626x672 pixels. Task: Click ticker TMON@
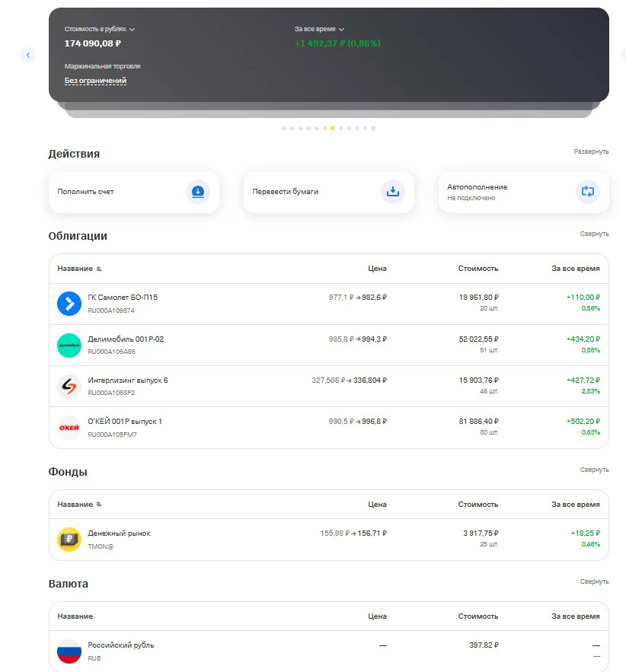[x=101, y=546]
